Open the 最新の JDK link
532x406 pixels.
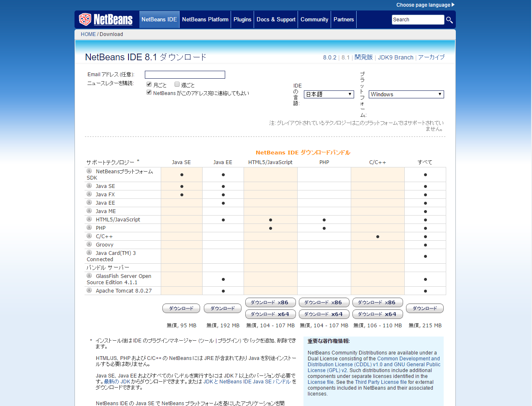click(x=117, y=382)
